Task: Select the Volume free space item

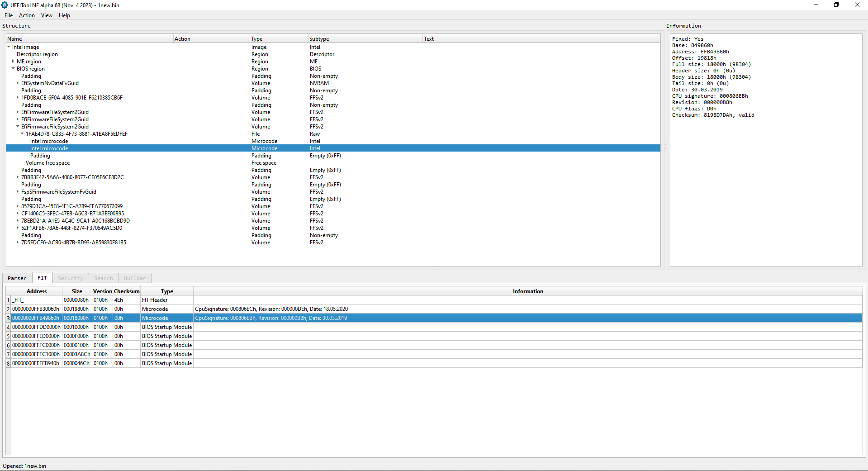Action: (x=47, y=163)
